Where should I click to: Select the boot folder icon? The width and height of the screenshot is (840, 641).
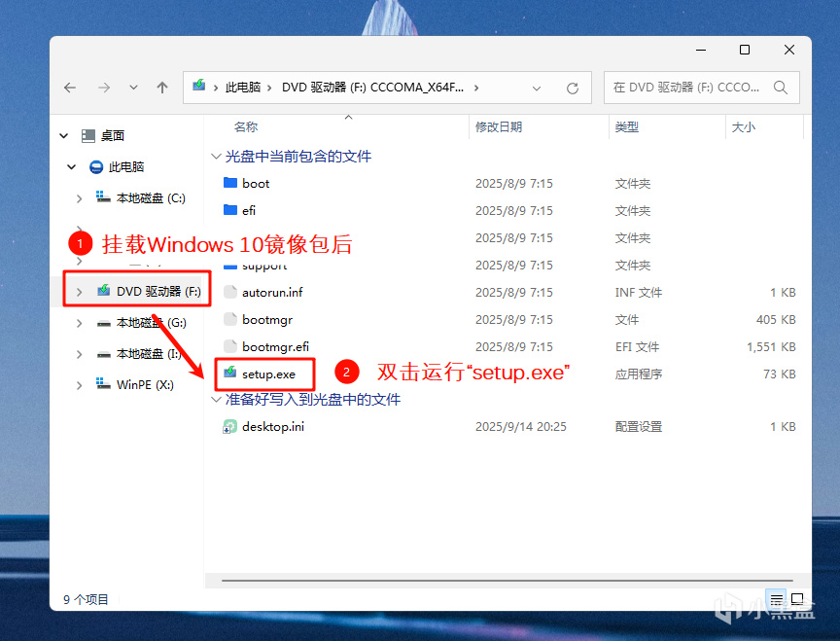[230, 183]
